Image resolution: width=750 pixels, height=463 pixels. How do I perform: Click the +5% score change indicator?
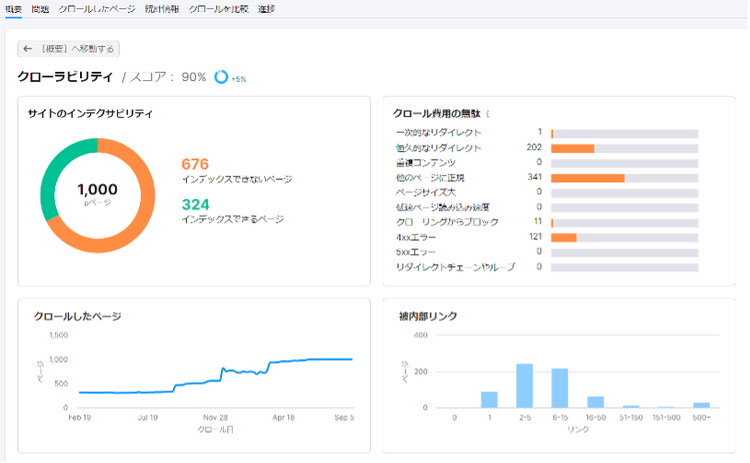point(239,79)
